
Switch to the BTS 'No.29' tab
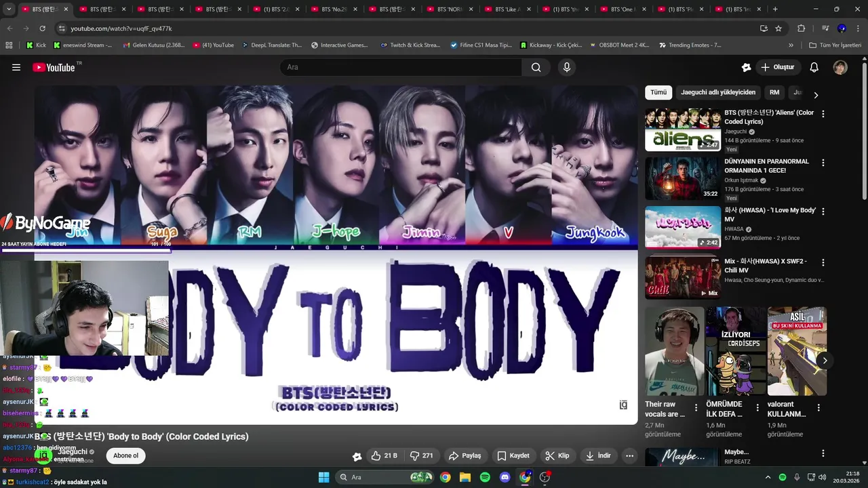[x=334, y=9]
